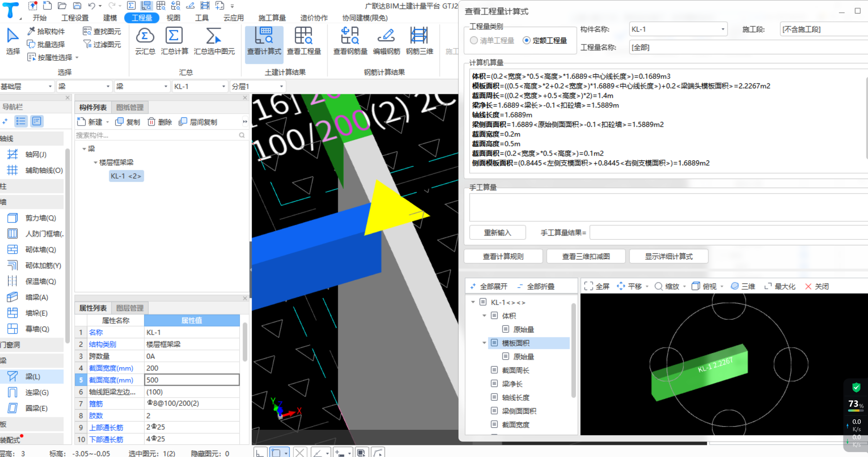Open the 查看钢筋量 rebar quantity tool
868x457 pixels.
pyautogui.click(x=350, y=41)
